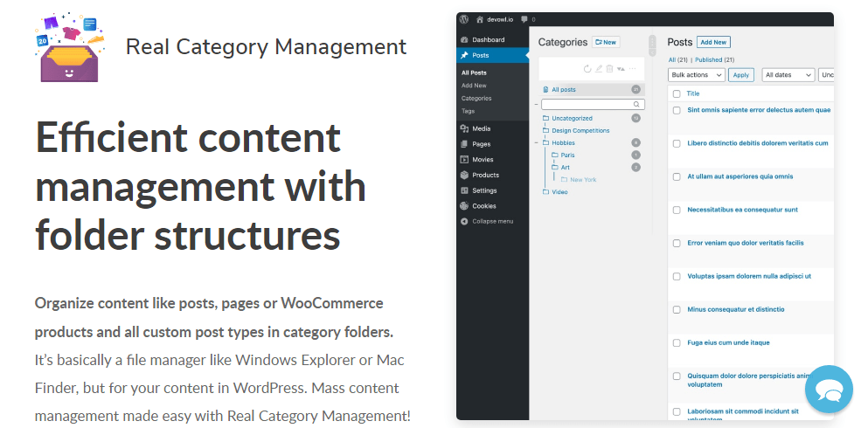This screenshot has height=428, width=868.
Task: Sort posts by Title column header
Action: 693,94
